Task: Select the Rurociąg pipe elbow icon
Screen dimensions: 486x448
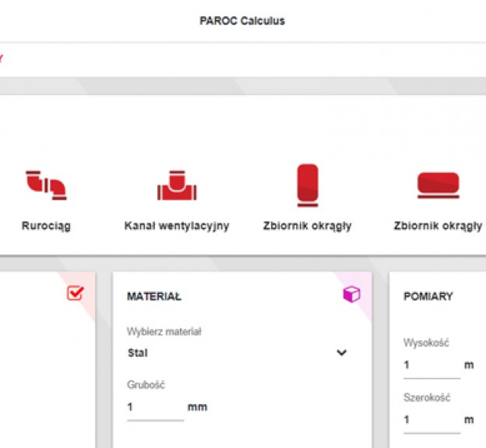Action: tap(46, 185)
